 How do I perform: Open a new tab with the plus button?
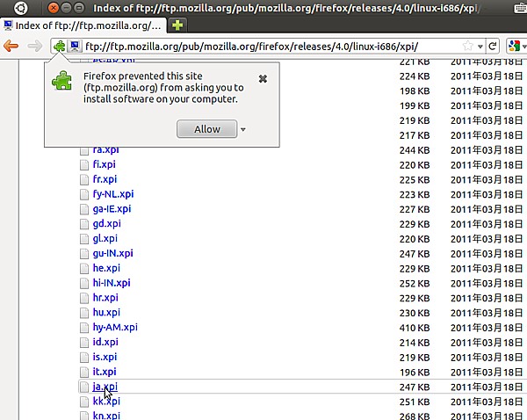(177, 25)
